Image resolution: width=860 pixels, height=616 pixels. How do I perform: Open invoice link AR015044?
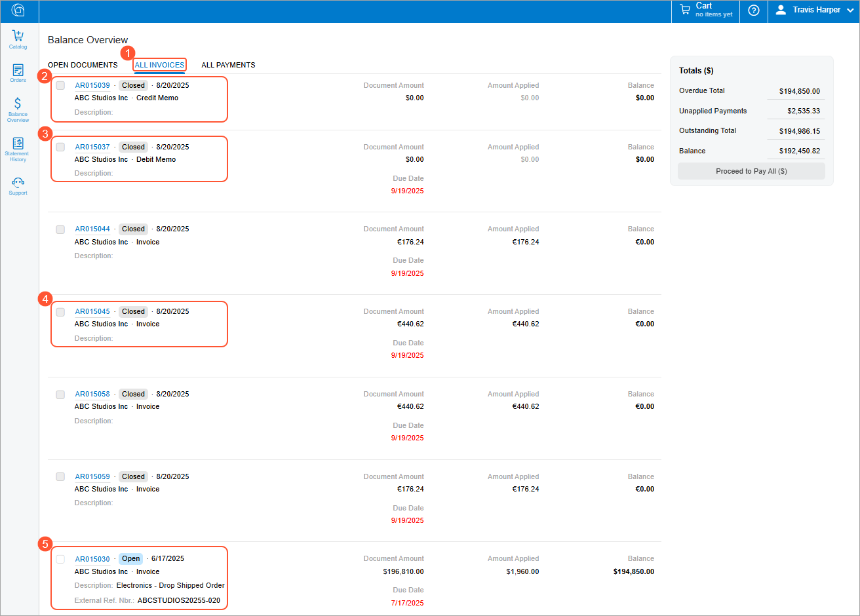pos(92,229)
